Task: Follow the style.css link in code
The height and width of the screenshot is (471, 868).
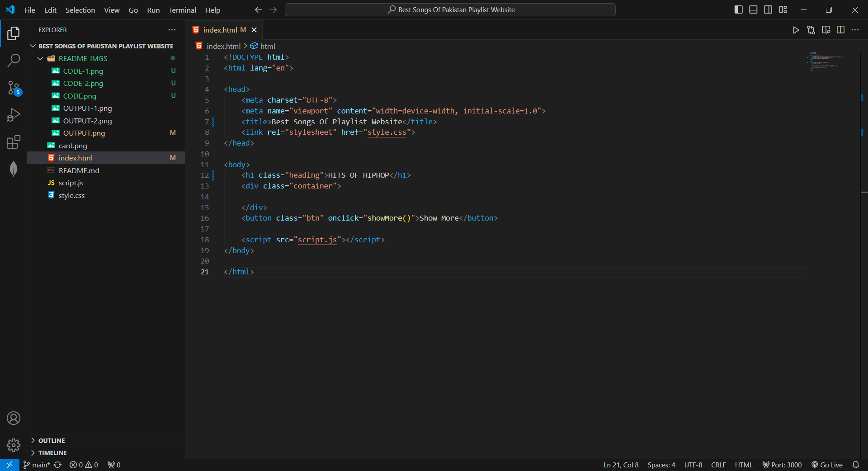Action: coord(387,132)
